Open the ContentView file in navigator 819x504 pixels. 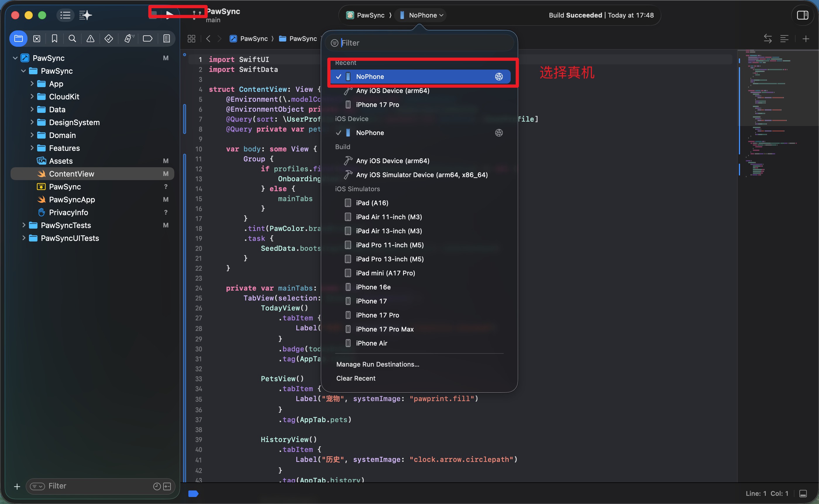[x=92, y=174]
